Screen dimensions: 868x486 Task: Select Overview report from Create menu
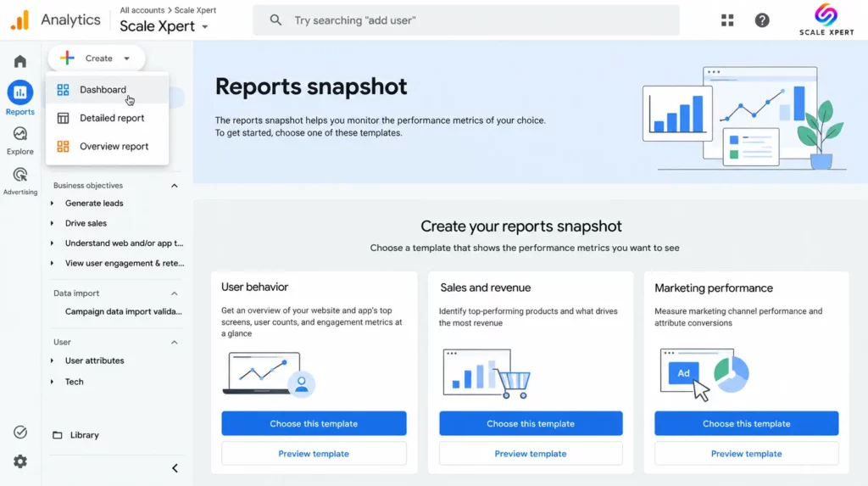[x=108, y=146]
